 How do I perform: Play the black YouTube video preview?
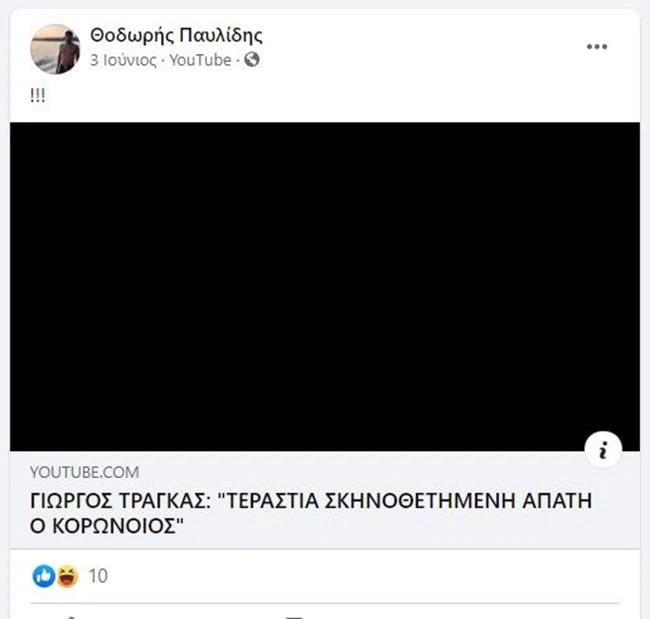tap(325, 286)
